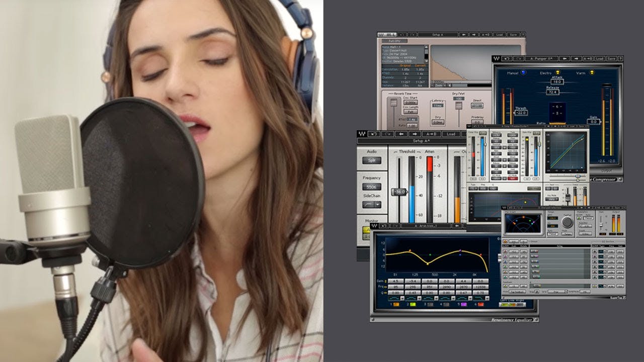This screenshot has width=644, height=362.
Task: Click Load in the DeEsser toolbar
Action: pyautogui.click(x=451, y=134)
